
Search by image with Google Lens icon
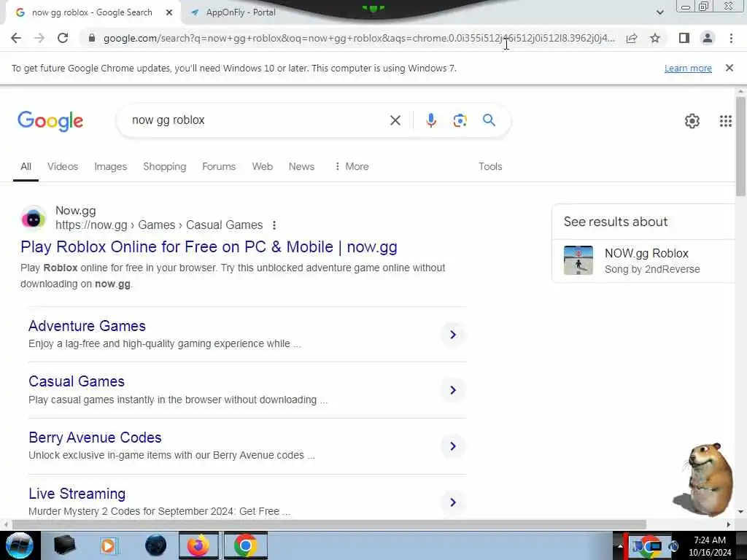(x=460, y=120)
